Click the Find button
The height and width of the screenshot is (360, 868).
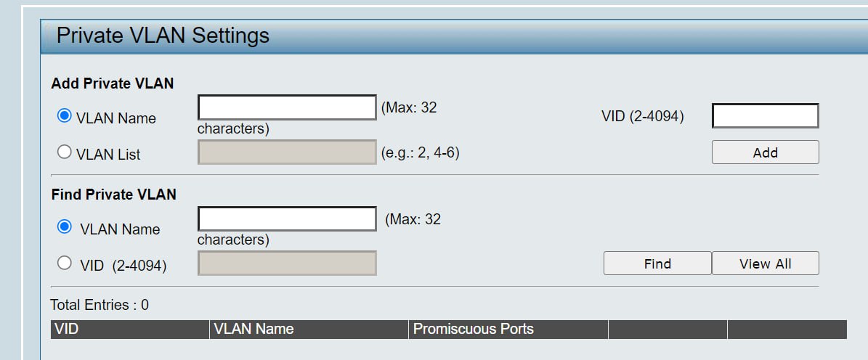[657, 263]
